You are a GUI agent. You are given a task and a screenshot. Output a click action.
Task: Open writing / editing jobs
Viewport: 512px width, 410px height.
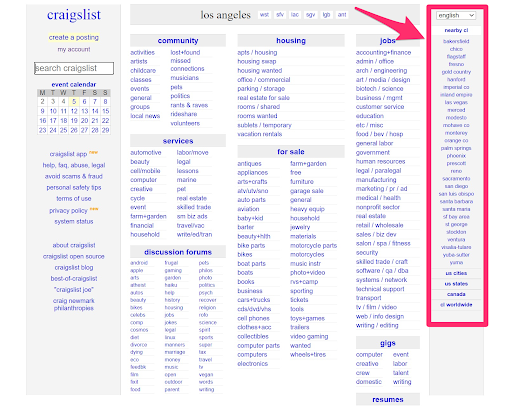pyautogui.click(x=377, y=325)
